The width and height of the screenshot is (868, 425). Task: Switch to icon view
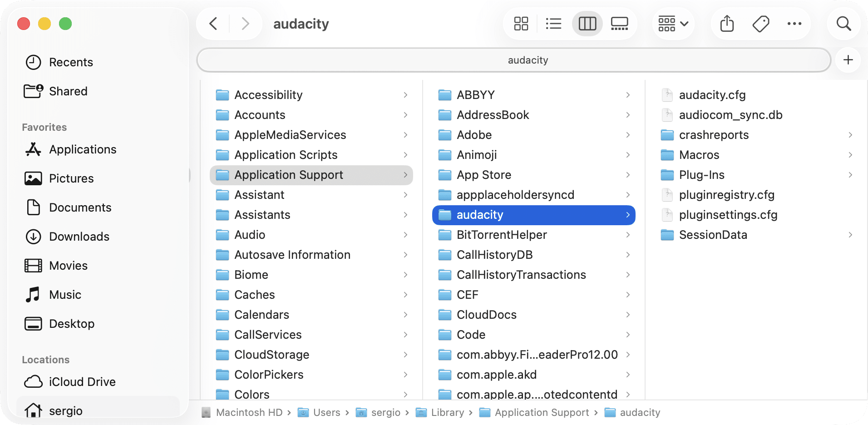tap(521, 24)
